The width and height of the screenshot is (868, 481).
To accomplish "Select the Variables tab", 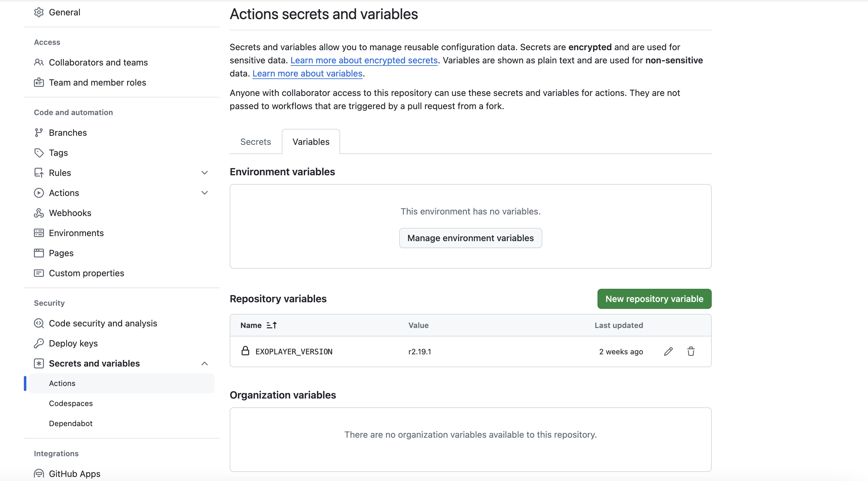I will point(311,142).
